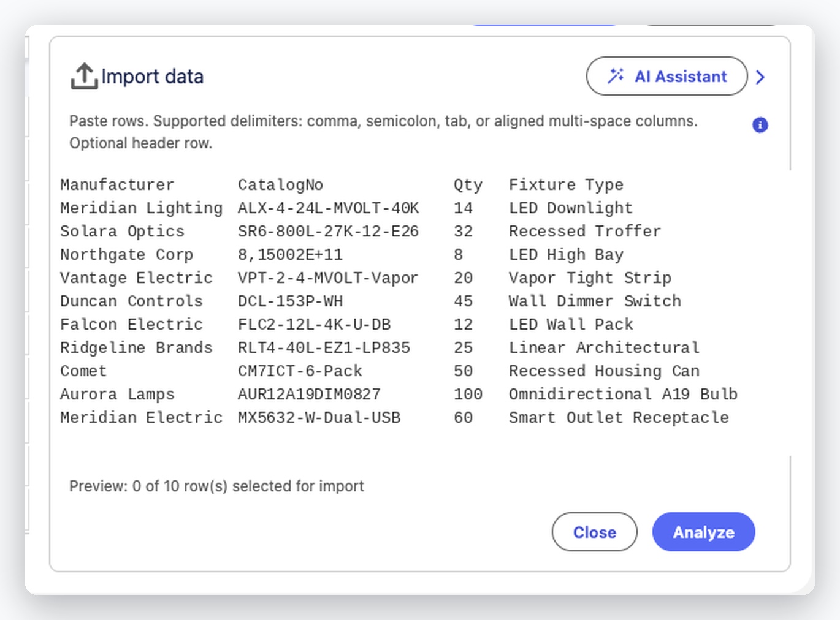Click Aurora Lamps manufacturer text
The width and height of the screenshot is (840, 620).
pos(117,395)
